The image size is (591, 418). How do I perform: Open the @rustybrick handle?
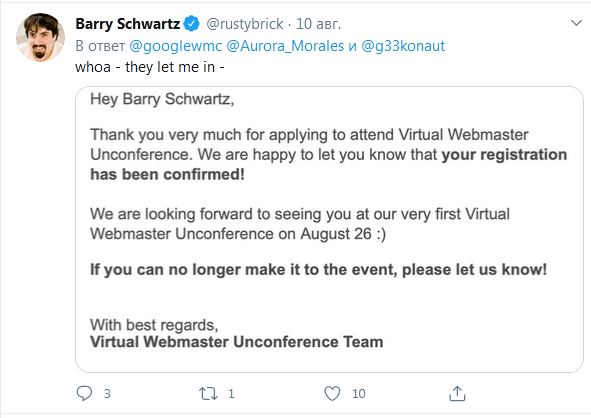[245, 24]
